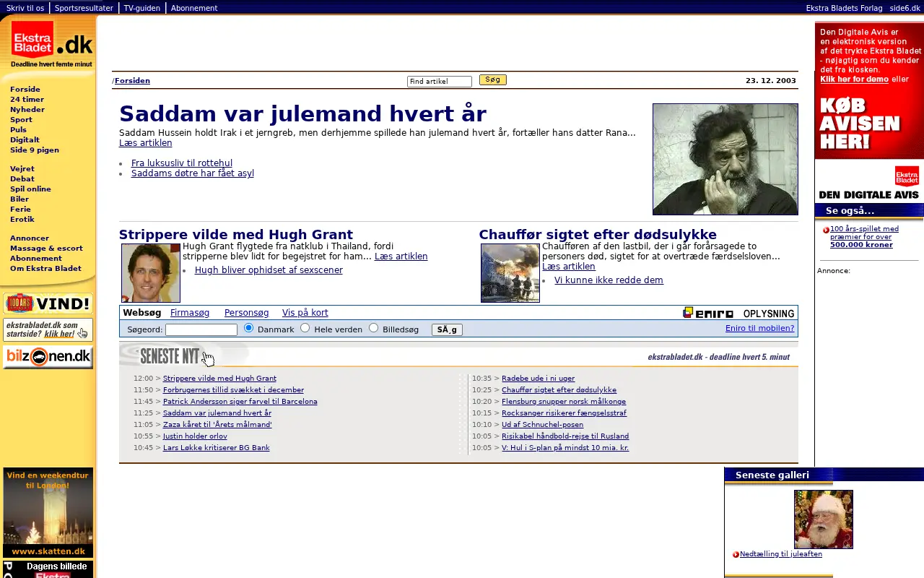Click the Søgeord text input
The image size is (924, 578).
pos(201,329)
